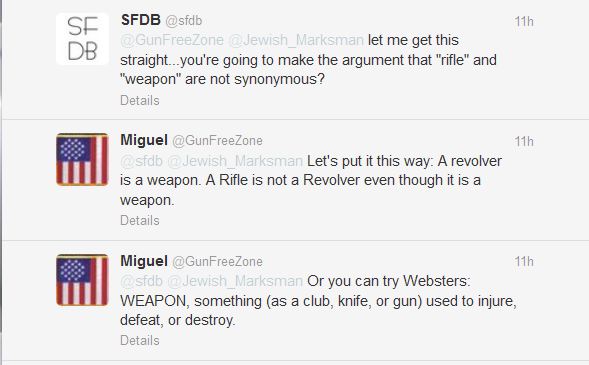Open the SFDB display name link
The image size is (589, 365).
click(141, 20)
